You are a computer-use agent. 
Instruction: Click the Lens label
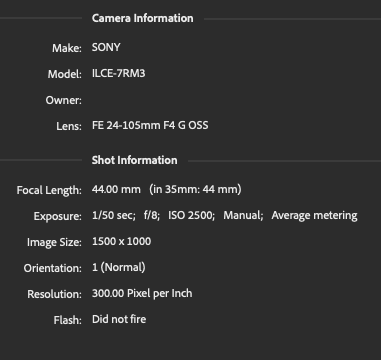pos(69,126)
